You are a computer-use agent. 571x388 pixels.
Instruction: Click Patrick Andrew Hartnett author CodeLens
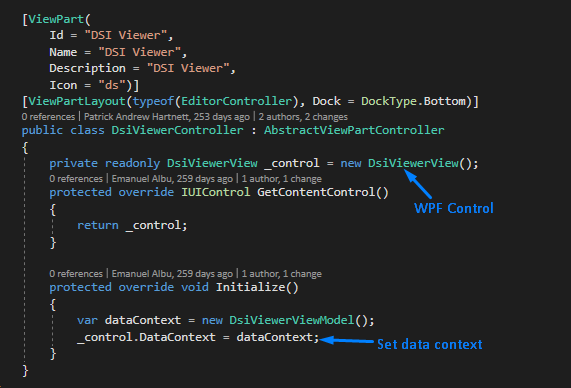(x=167, y=117)
